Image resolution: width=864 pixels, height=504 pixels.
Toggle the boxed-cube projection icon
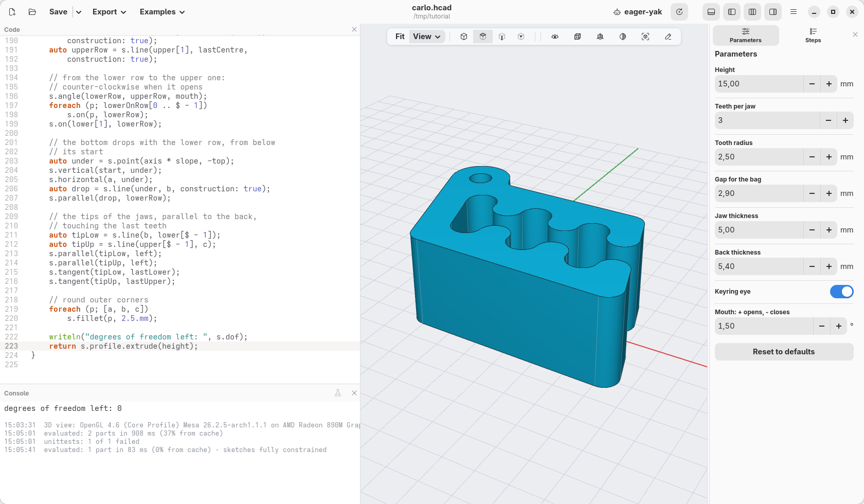[578, 37]
